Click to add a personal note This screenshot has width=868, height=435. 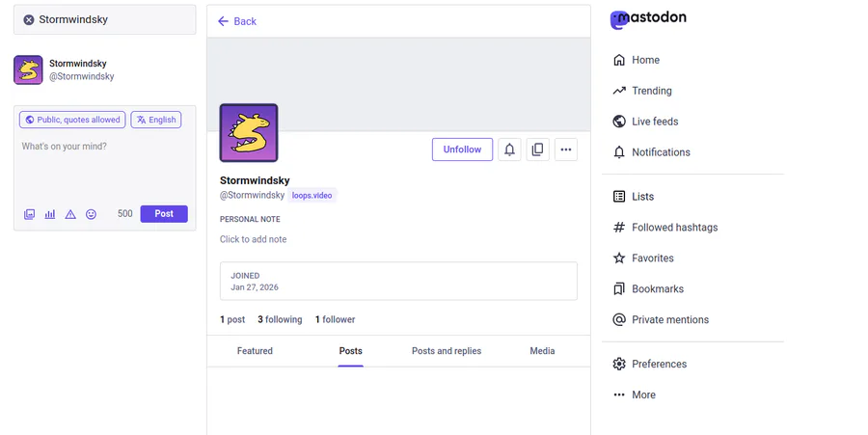pos(253,239)
